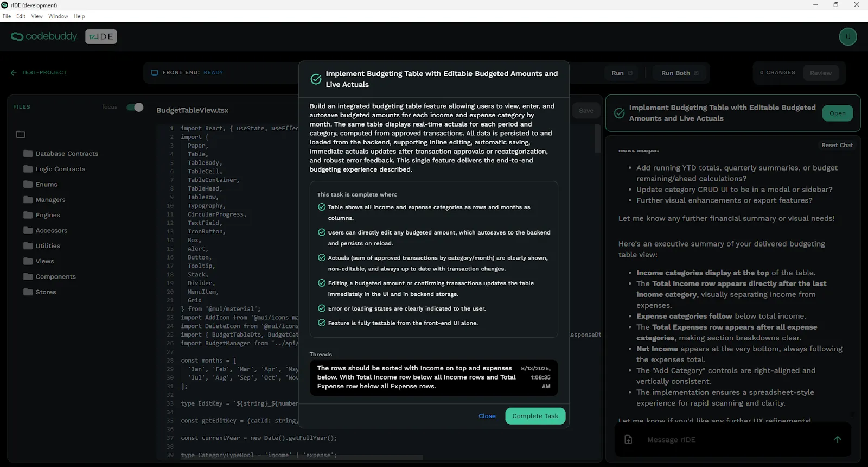Click the check beside 'Users can directly edit' criterion
Viewport: 868px width, 467px height.
pos(322,232)
